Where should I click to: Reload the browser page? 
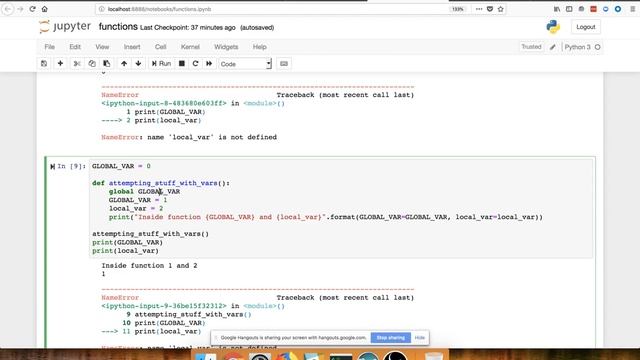[x=32, y=9]
